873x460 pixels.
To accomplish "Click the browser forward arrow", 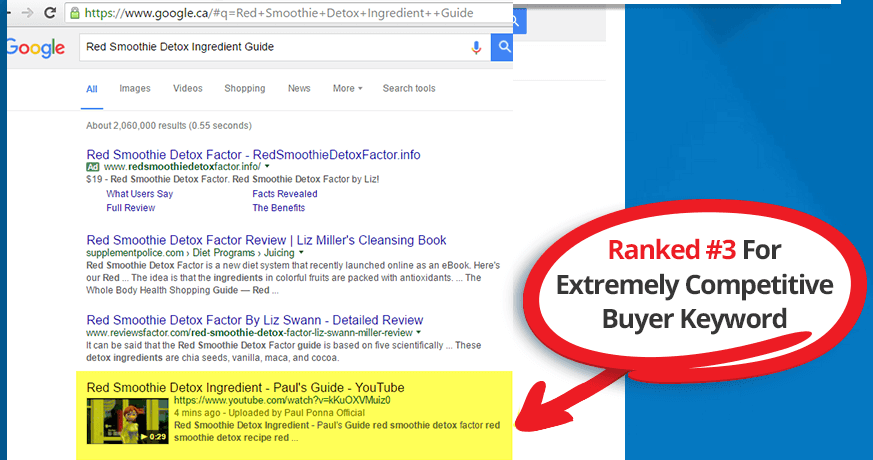I will [x=27, y=13].
